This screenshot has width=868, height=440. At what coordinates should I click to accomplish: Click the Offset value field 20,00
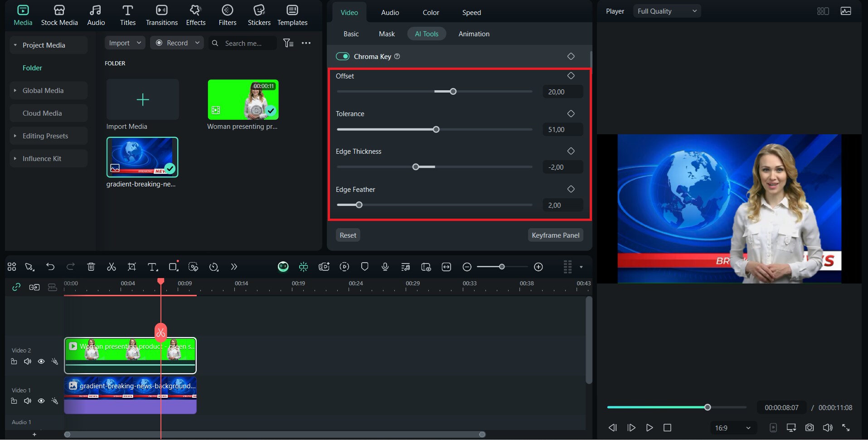pyautogui.click(x=563, y=92)
